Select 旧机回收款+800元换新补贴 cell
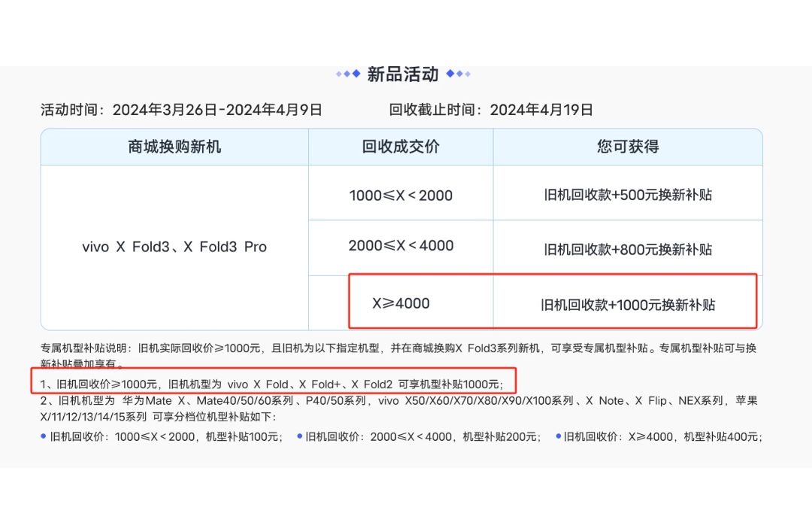The height and width of the screenshot is (507, 812). point(628,249)
